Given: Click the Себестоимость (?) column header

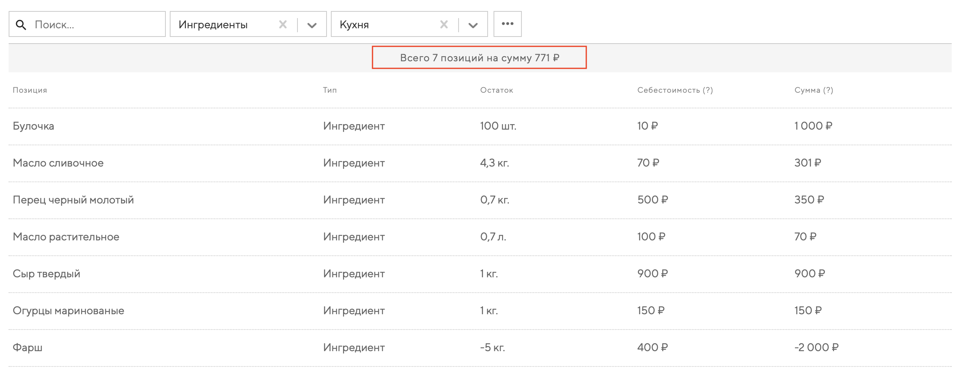Looking at the screenshot, I should click(x=675, y=90).
